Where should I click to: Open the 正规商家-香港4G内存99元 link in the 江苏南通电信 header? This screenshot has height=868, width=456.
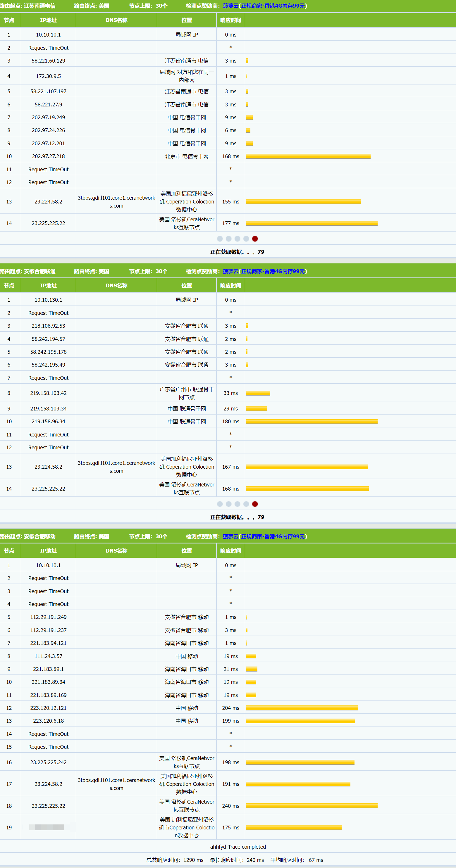click(273, 6)
